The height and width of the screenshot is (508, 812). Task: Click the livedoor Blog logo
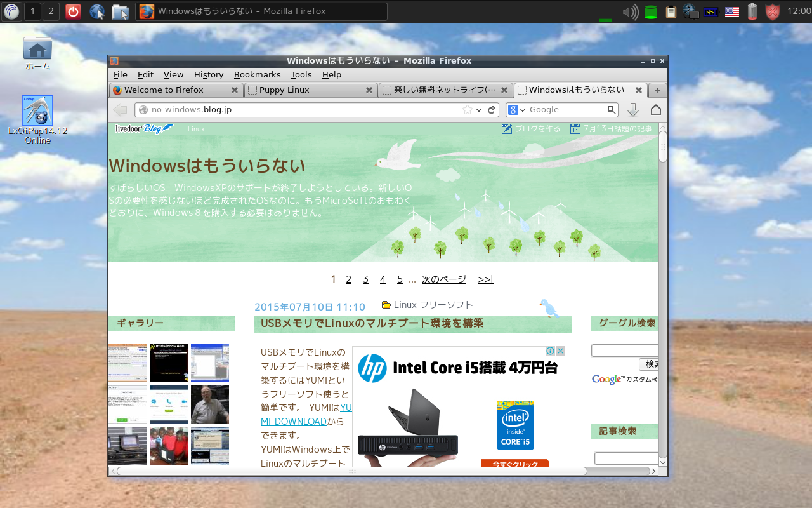coord(144,129)
